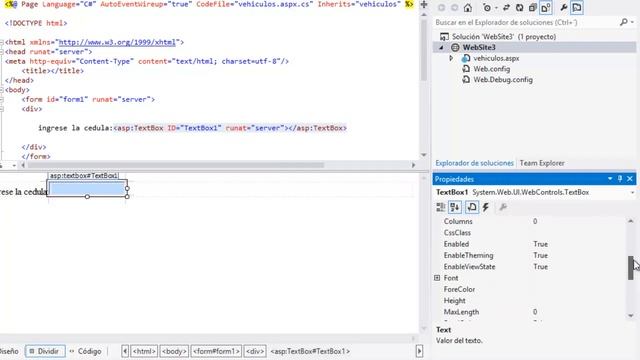Switch to Dividir split view
The height and width of the screenshot is (360, 640).
point(45,351)
